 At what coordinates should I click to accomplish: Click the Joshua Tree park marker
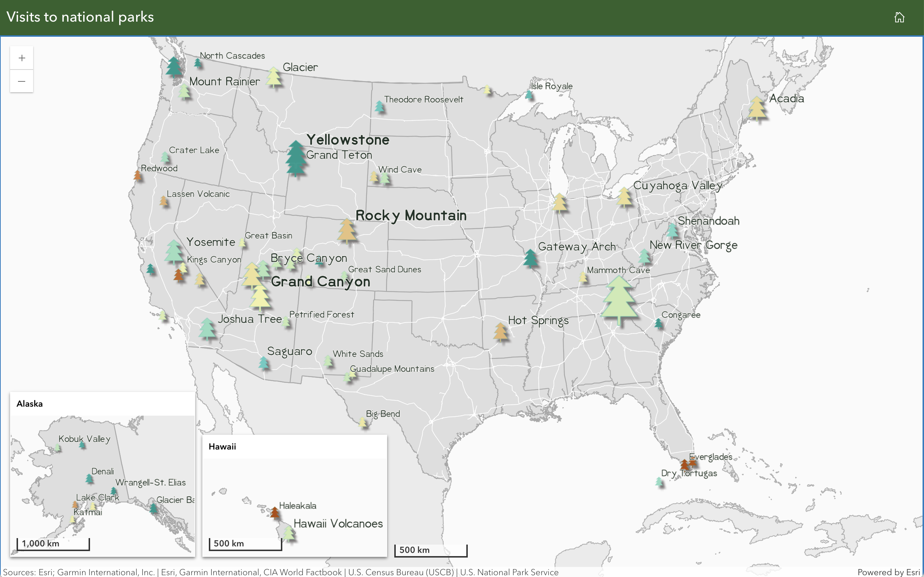[207, 328]
